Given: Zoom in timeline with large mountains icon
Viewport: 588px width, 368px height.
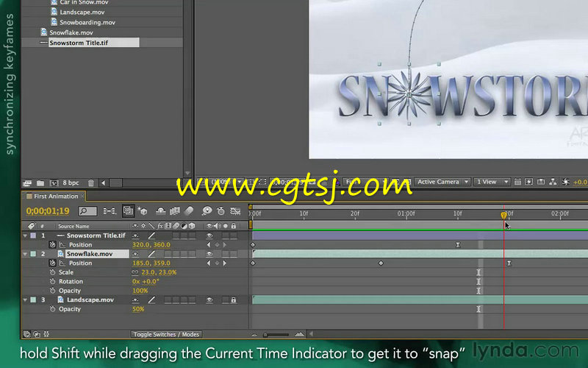Looking at the screenshot, I should pyautogui.click(x=299, y=334).
